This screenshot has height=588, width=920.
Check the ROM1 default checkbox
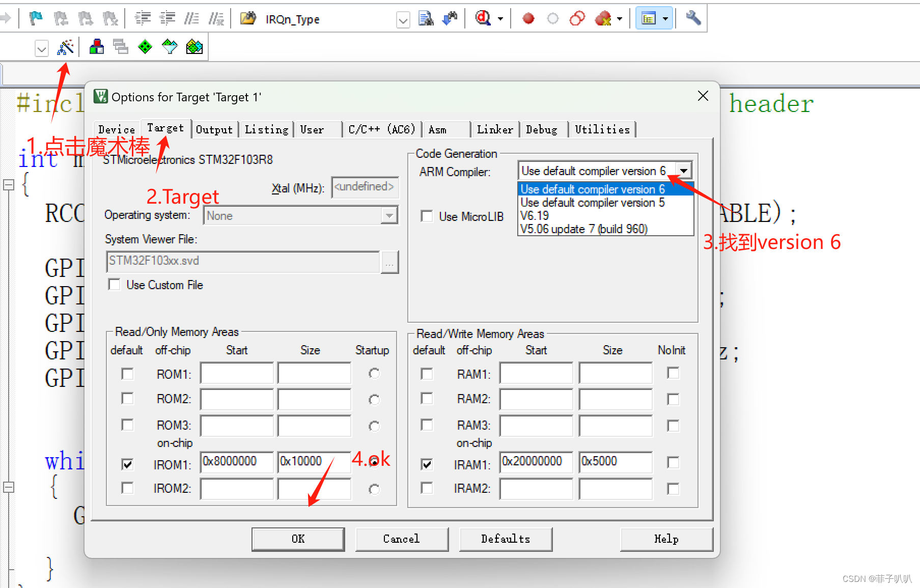pyautogui.click(x=127, y=374)
